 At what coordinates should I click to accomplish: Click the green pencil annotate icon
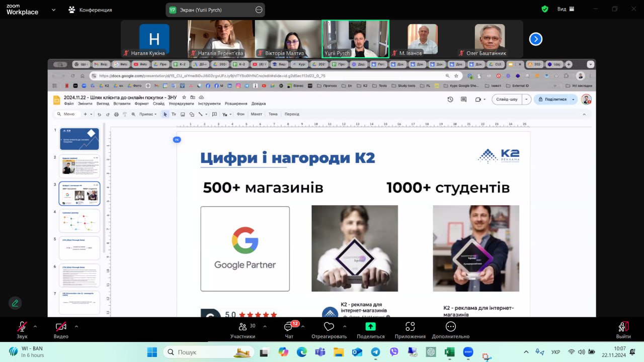[15, 303]
